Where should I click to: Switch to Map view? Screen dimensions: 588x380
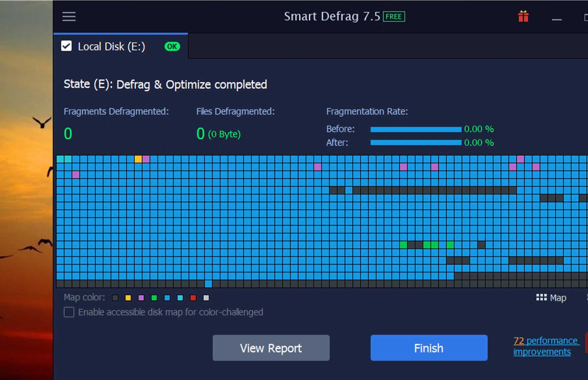pos(552,298)
